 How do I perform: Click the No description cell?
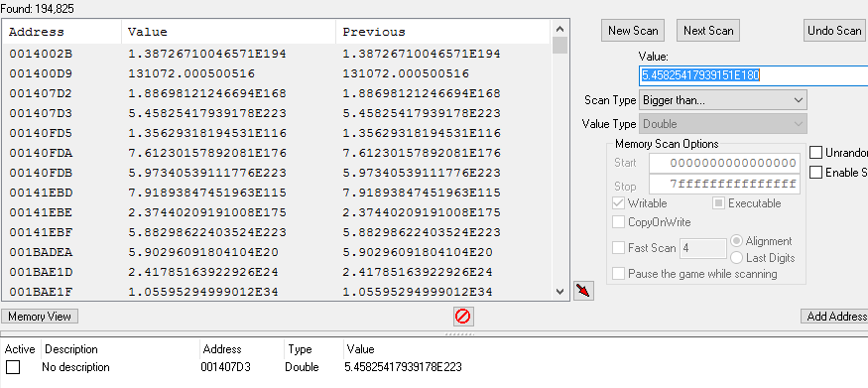(x=75, y=367)
